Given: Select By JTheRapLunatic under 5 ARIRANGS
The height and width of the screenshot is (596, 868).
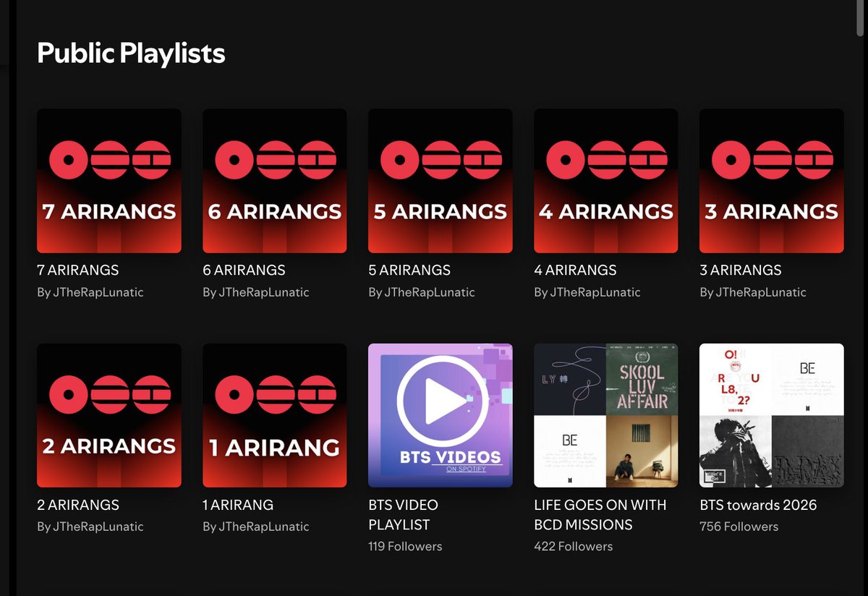Looking at the screenshot, I should coord(422,292).
